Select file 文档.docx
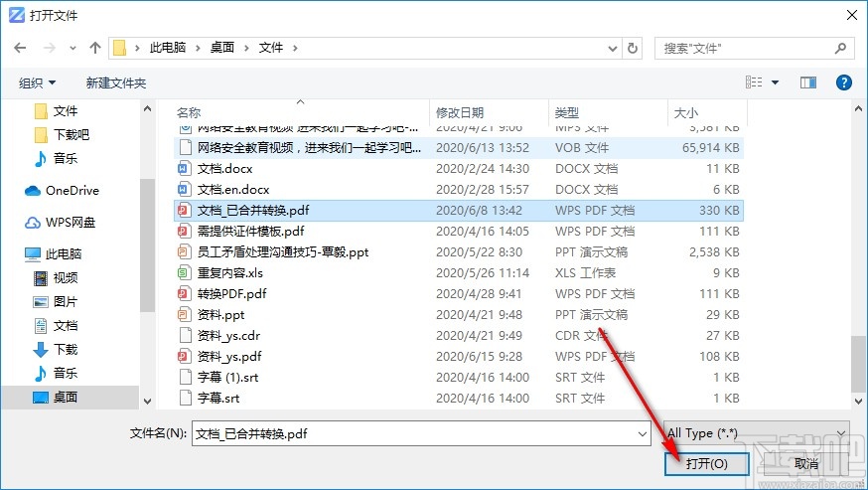 coord(459,169)
